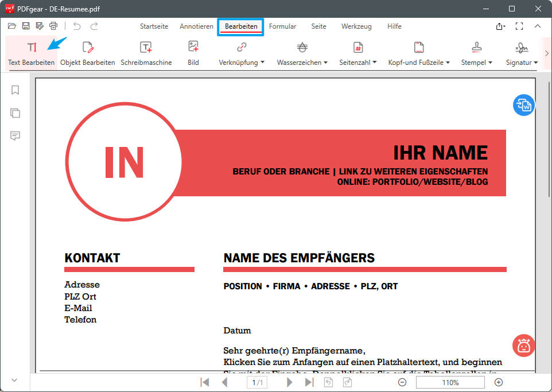Open the red feedback floating icon
This screenshot has width=552, height=392.
[523, 346]
